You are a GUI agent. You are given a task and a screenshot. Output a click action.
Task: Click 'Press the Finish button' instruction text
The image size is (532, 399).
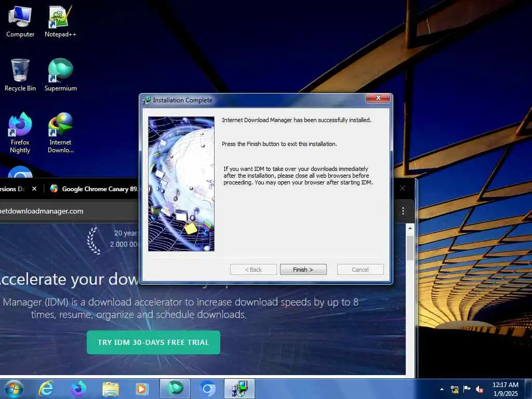pos(279,144)
